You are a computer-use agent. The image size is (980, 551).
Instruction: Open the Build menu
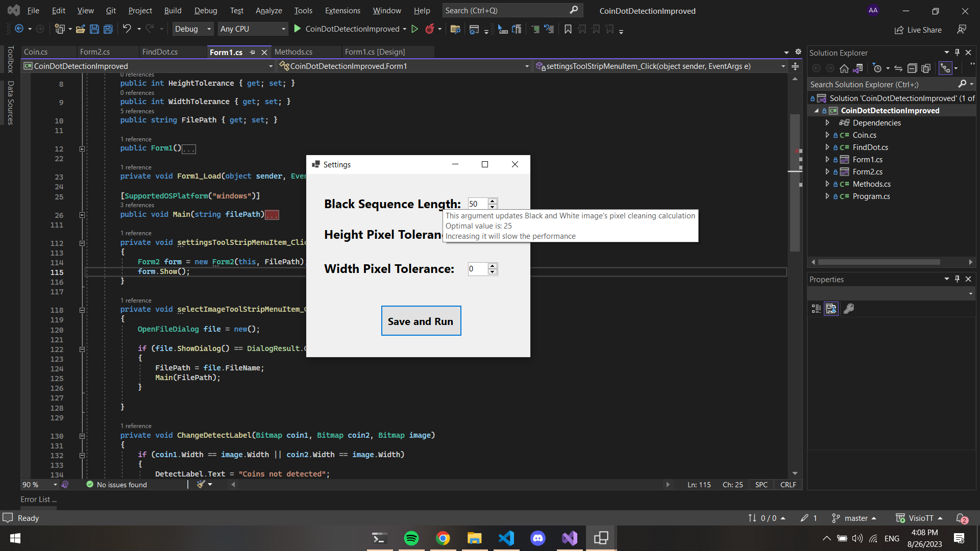coord(173,10)
